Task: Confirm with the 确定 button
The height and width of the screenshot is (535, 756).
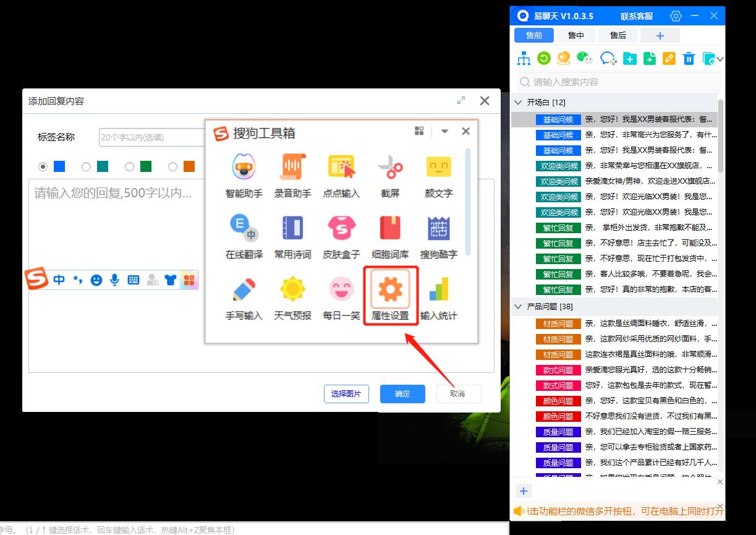Action: click(402, 394)
